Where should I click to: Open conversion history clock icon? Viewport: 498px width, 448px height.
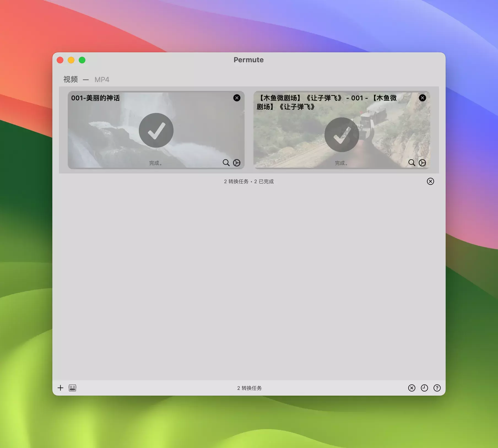click(424, 388)
